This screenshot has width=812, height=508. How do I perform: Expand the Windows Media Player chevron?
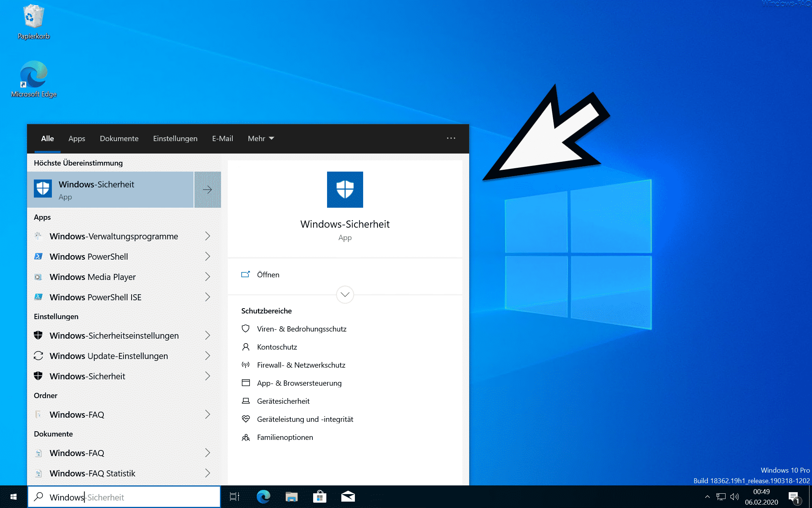coord(208,277)
